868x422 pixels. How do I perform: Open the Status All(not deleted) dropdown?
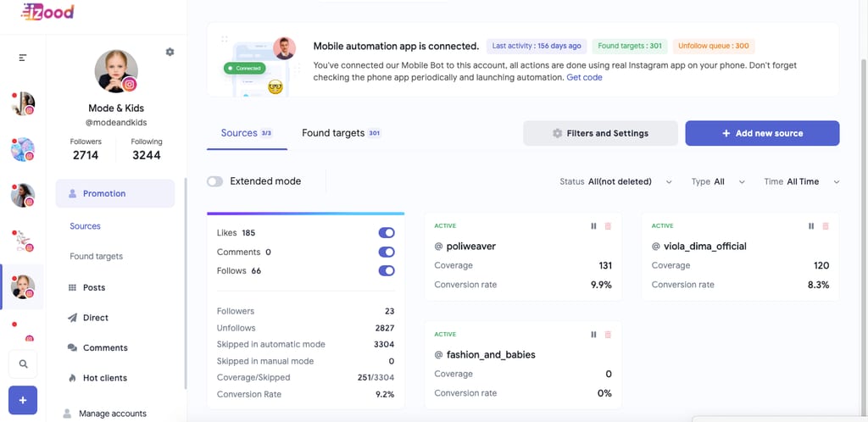click(x=616, y=181)
